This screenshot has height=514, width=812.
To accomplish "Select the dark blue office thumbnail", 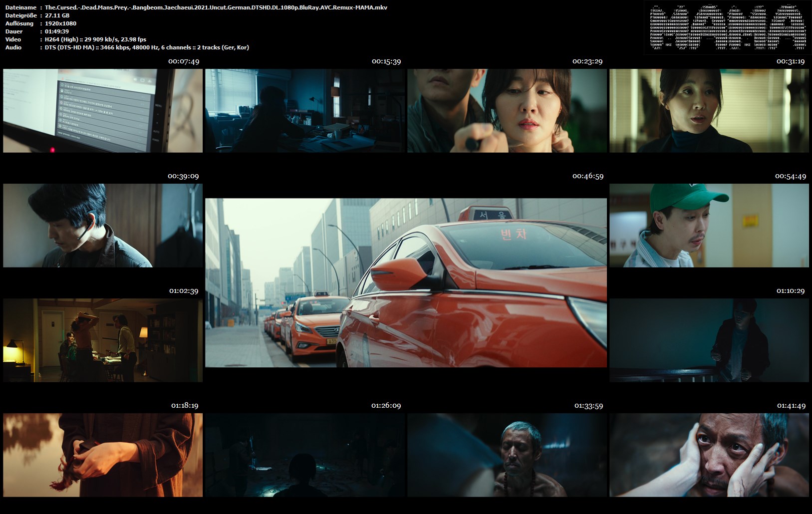I will 305,111.
